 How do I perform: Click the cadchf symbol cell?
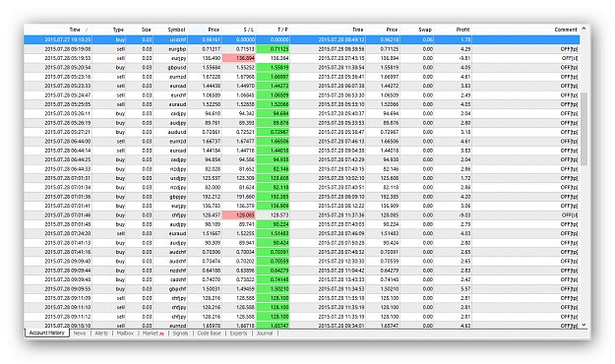pyautogui.click(x=178, y=279)
